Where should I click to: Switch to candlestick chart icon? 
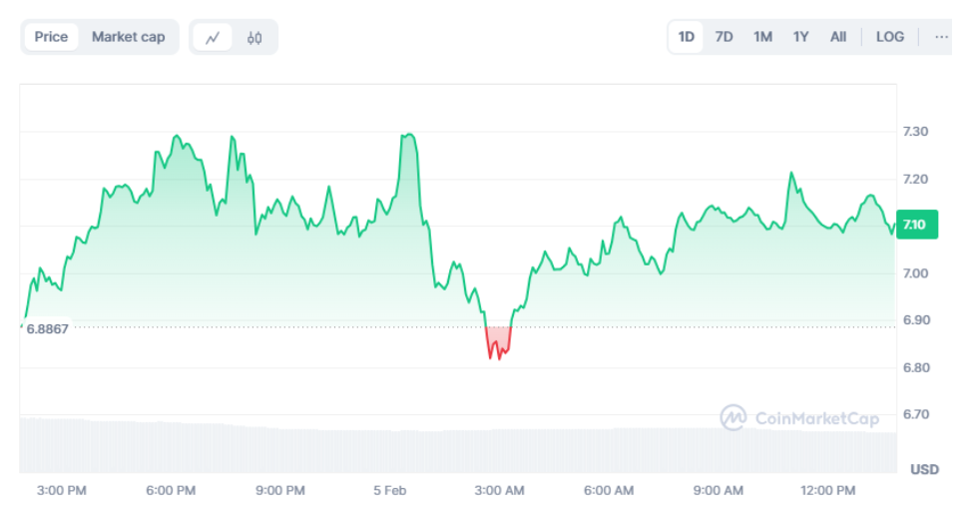point(254,38)
